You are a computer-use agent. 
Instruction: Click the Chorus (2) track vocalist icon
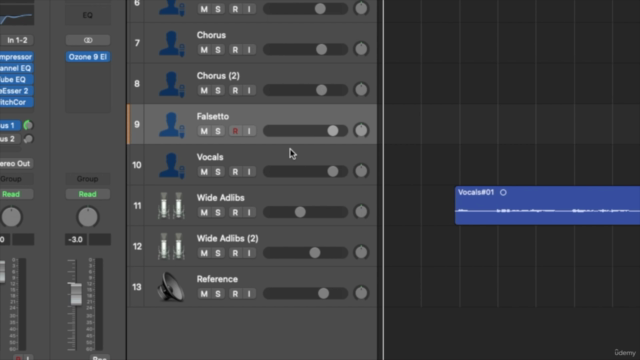point(171,84)
